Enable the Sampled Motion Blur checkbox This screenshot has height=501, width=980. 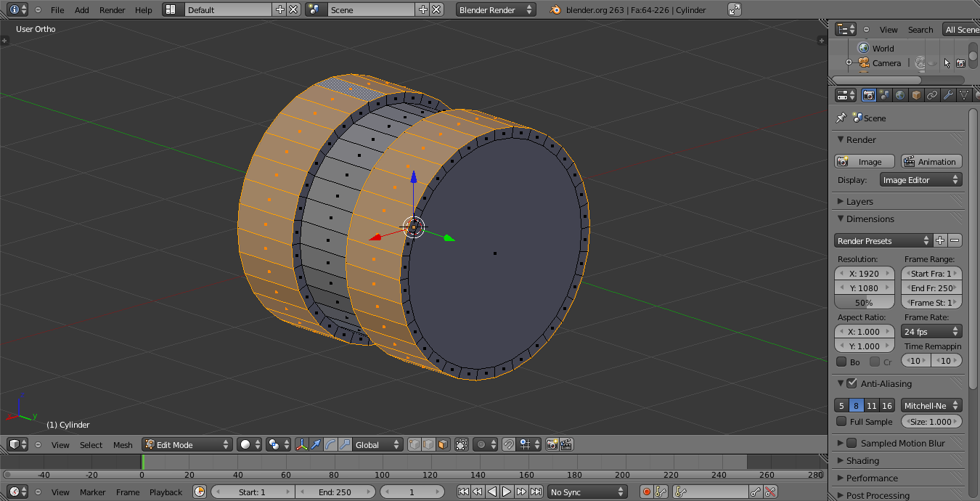(852, 443)
